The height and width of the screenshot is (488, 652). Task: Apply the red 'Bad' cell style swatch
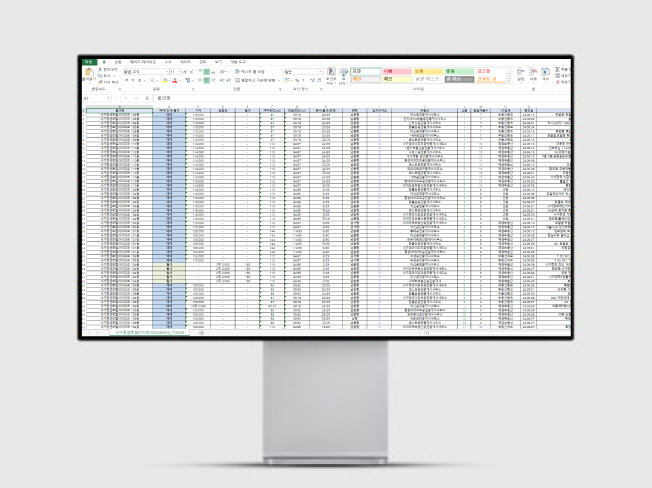[395, 71]
